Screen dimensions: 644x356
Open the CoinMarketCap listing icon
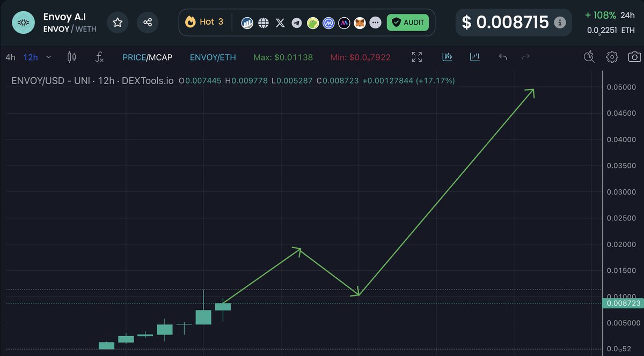coord(328,23)
